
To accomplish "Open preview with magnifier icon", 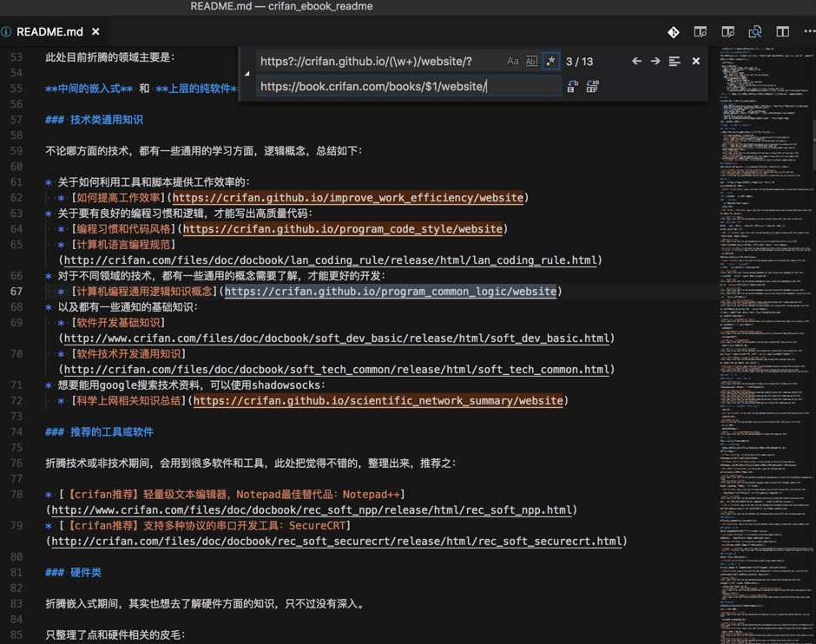I will coord(755,32).
